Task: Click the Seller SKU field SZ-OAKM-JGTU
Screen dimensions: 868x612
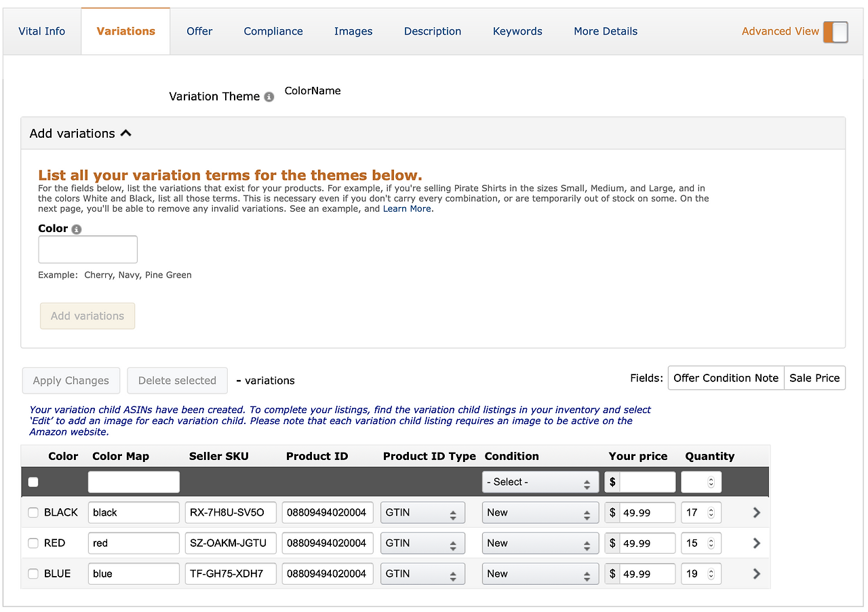Action: 231,543
